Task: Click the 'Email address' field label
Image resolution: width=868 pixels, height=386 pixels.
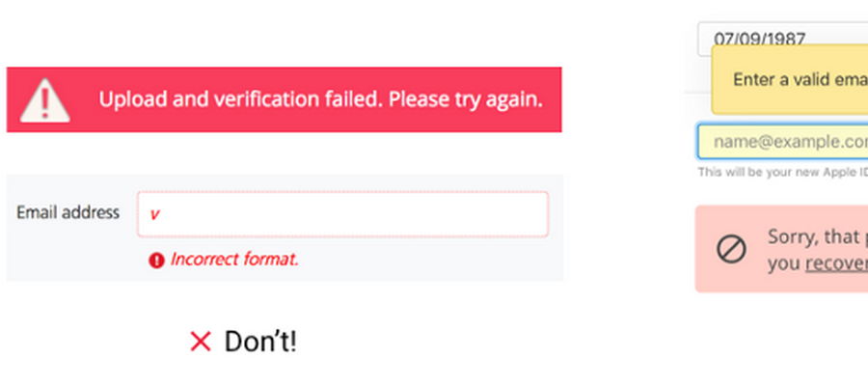Action: coord(68,212)
